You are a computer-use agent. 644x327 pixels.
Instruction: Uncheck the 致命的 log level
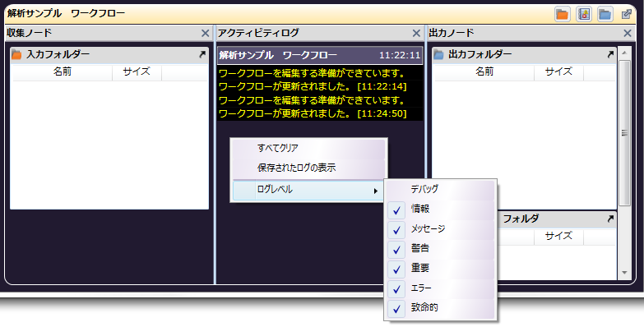[x=441, y=308]
